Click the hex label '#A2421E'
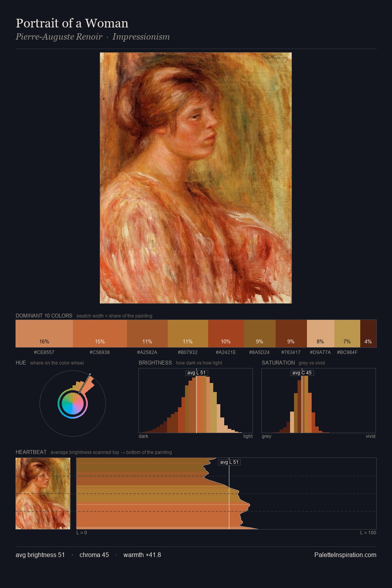 [x=226, y=352]
